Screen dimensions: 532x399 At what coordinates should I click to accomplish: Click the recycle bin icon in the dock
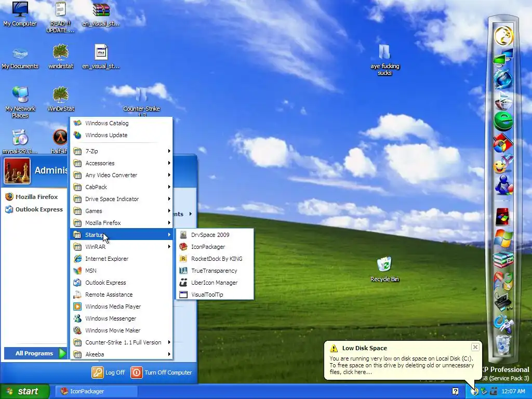(x=503, y=345)
